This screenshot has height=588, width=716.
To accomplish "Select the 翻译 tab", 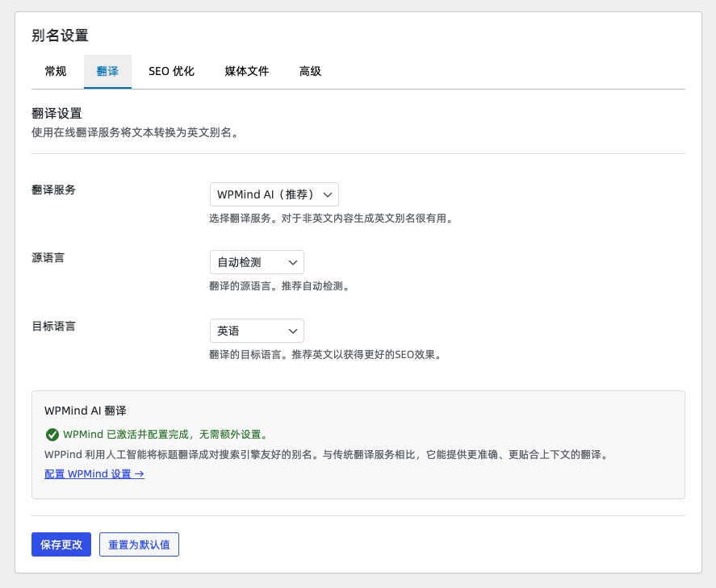I will (x=107, y=72).
